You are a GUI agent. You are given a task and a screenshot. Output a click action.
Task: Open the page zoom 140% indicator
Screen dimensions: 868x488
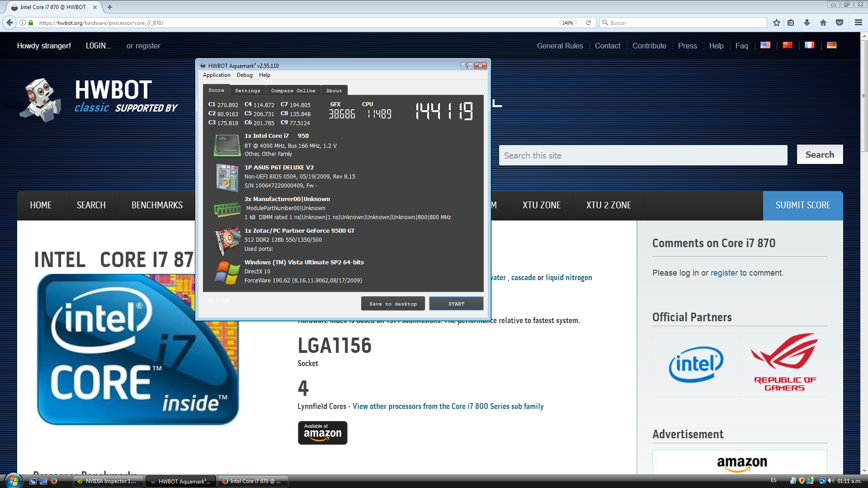[x=567, y=23]
